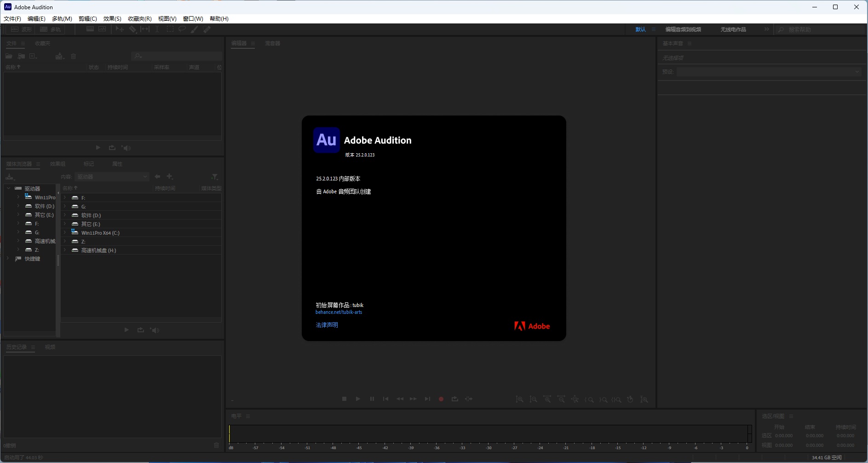Screen dimensions: 868x463
Task: Switch to the 混音器 tab
Action: tap(272, 43)
